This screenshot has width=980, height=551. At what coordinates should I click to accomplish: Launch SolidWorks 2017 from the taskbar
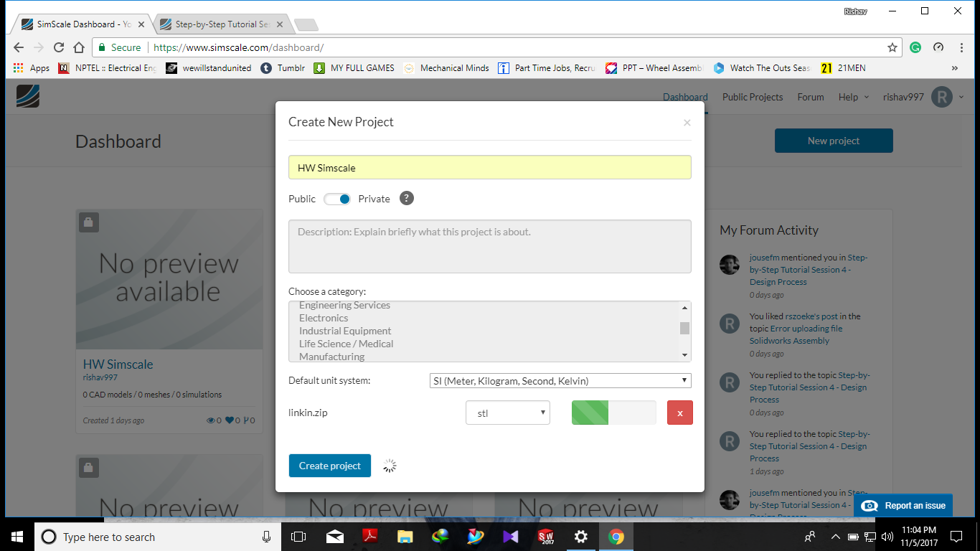click(546, 537)
